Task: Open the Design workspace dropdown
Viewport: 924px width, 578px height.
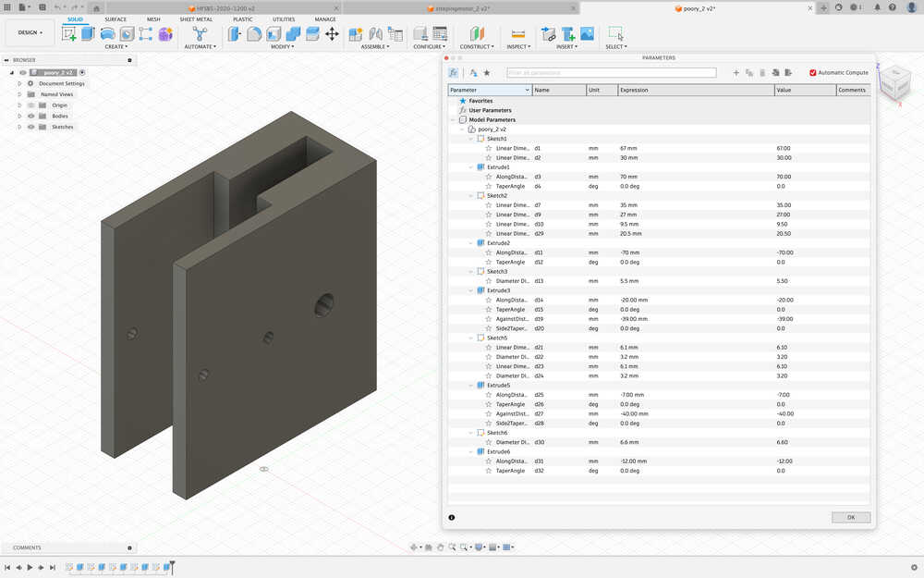Action: click(x=30, y=32)
